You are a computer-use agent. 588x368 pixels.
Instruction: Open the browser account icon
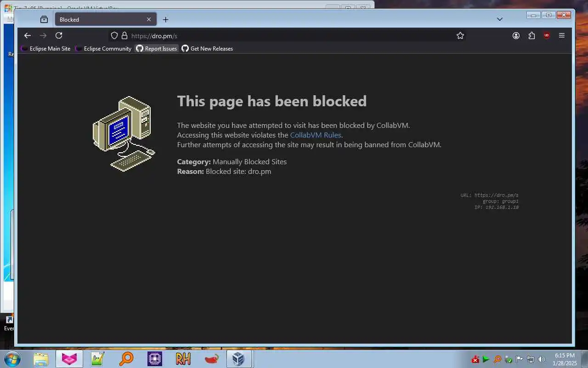pos(516,35)
